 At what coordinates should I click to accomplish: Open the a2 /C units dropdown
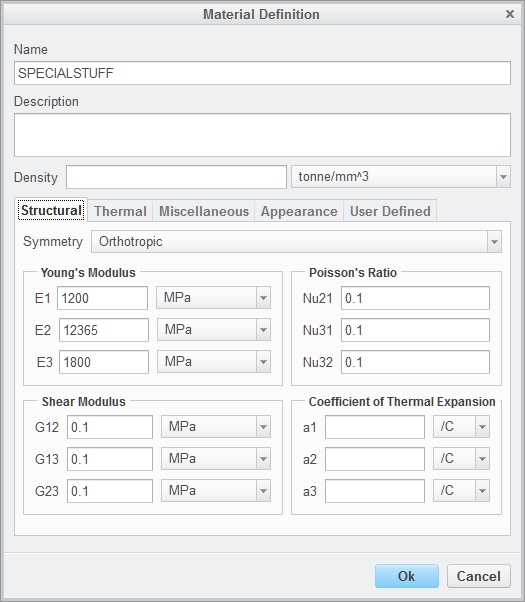461,458
